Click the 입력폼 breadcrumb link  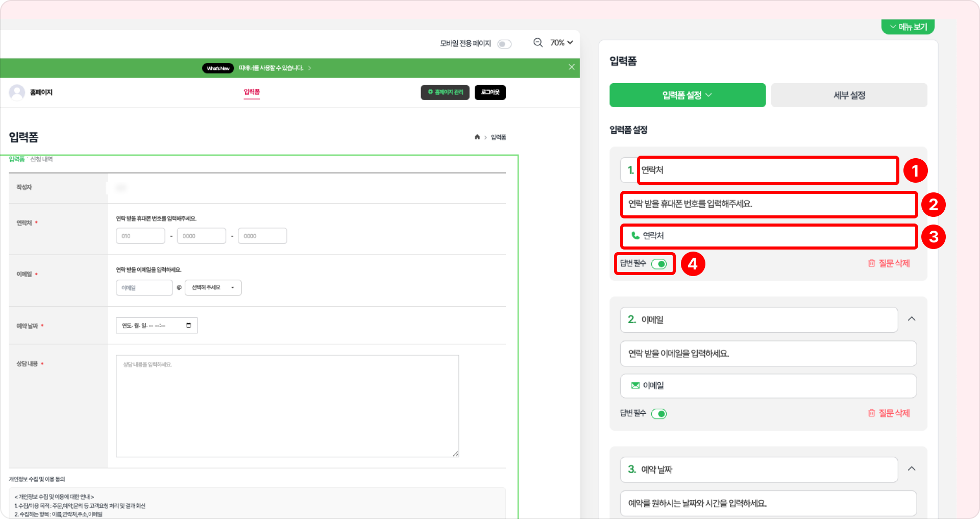click(498, 137)
